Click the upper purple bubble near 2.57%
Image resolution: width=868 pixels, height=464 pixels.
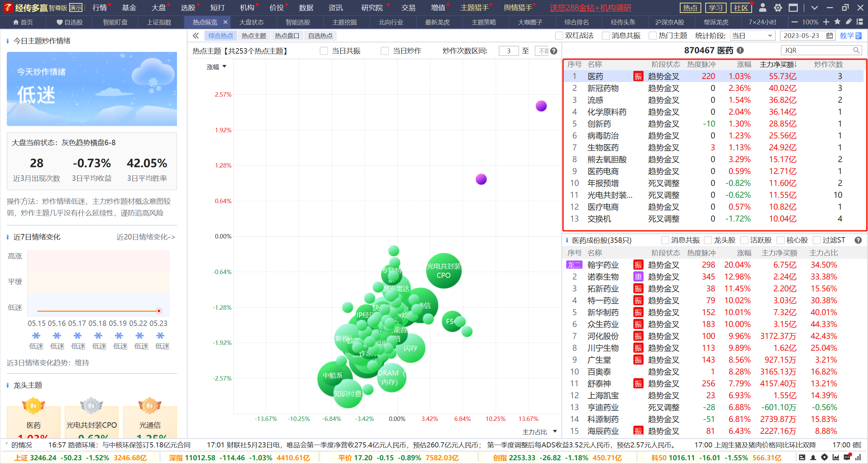(541, 106)
